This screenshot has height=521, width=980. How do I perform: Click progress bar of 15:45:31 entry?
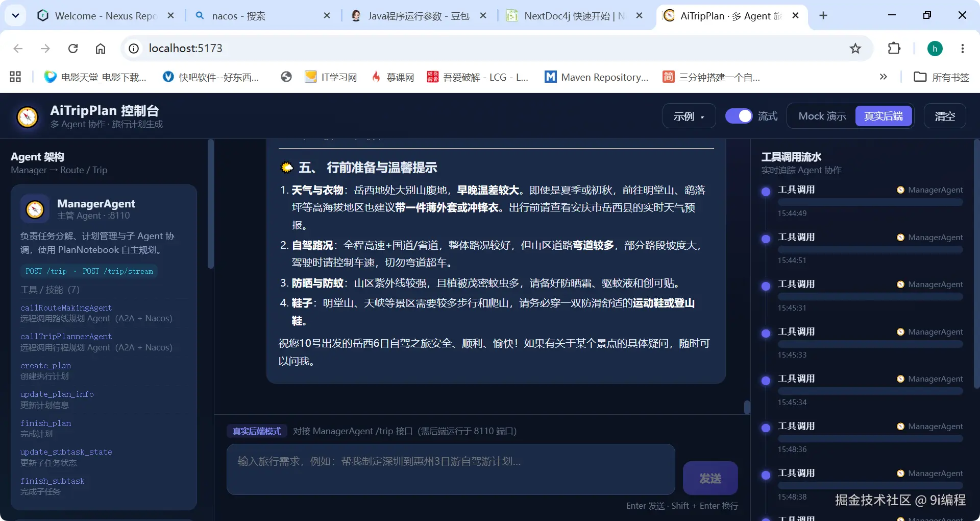pos(870,297)
